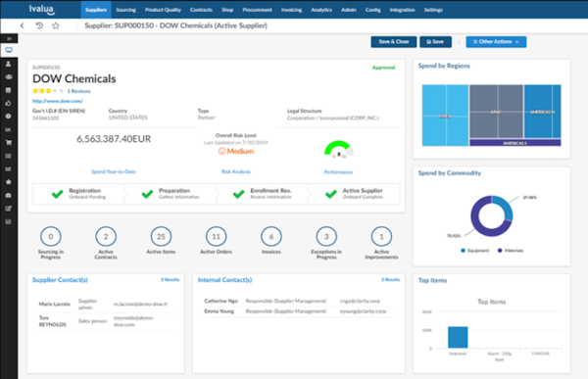Open the thumbs-up sidebar icon
This screenshot has height=379, width=588.
pos(8,103)
